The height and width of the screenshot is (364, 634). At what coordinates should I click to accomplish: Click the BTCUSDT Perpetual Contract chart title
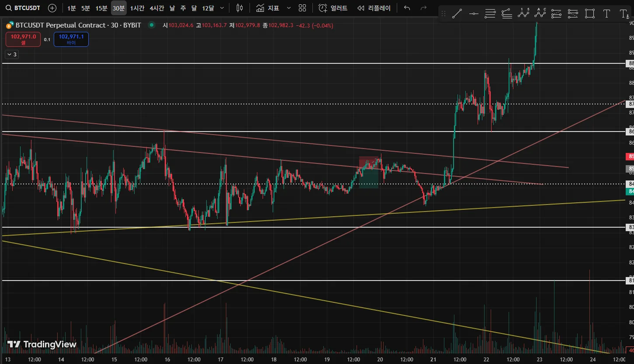(x=78, y=25)
